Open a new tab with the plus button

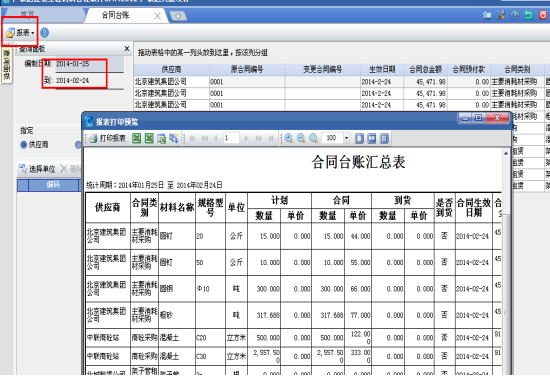[178, 16]
